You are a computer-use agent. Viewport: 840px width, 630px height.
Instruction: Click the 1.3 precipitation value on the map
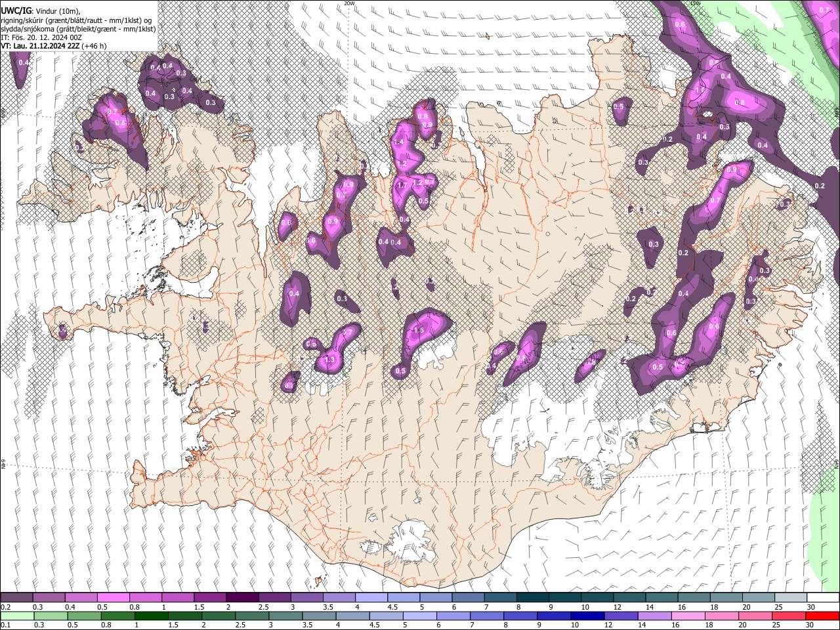pyautogui.click(x=329, y=360)
